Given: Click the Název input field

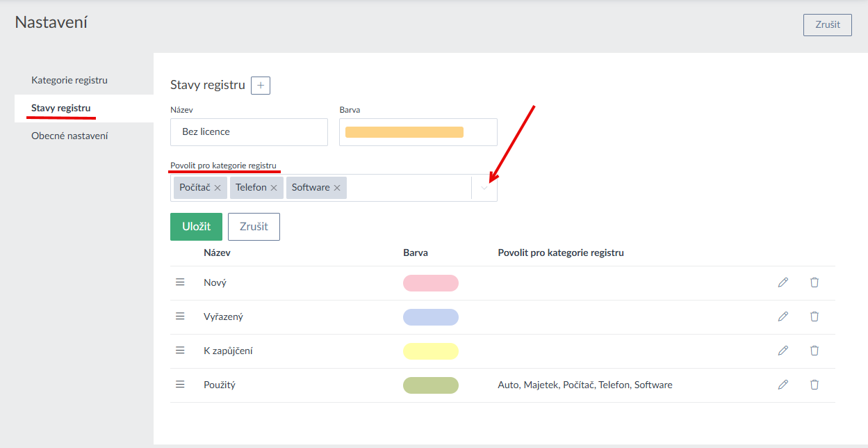Looking at the screenshot, I should 249,132.
